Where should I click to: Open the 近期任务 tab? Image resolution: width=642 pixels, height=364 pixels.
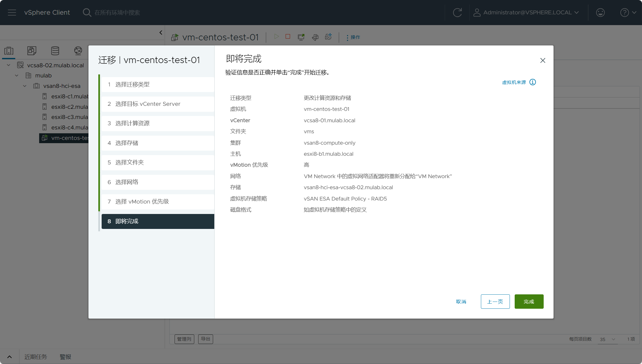tap(36, 357)
